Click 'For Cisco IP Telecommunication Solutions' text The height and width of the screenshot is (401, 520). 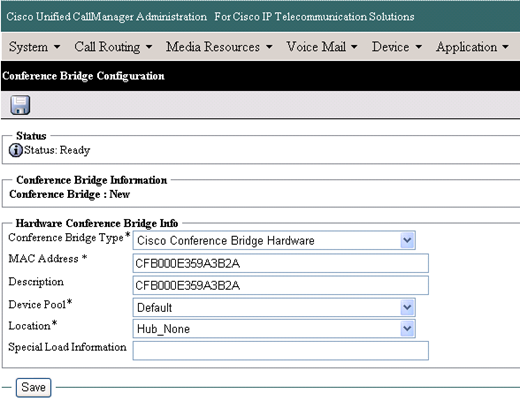tap(314, 16)
